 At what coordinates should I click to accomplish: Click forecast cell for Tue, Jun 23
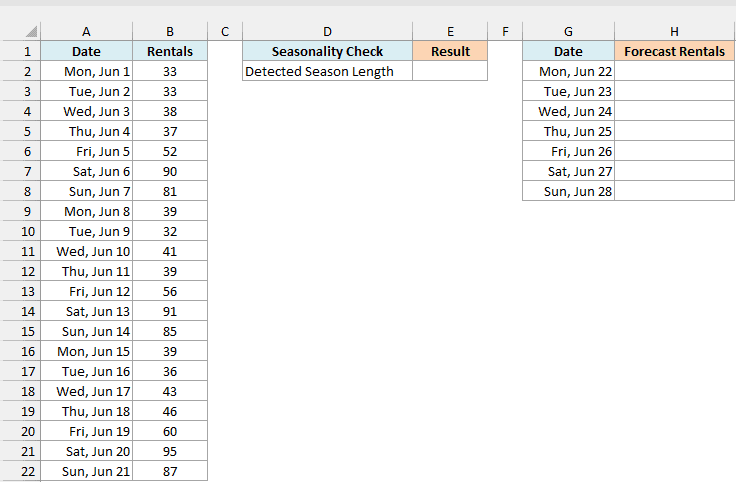(675, 91)
